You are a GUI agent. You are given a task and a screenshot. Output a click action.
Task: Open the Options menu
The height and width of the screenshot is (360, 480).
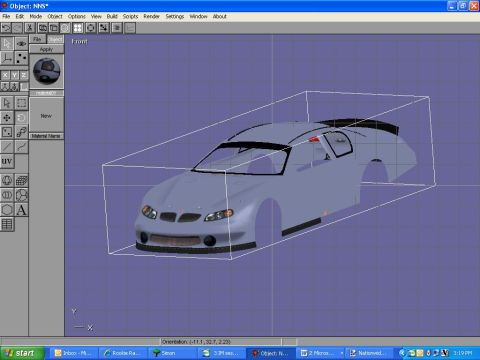[x=77, y=16]
